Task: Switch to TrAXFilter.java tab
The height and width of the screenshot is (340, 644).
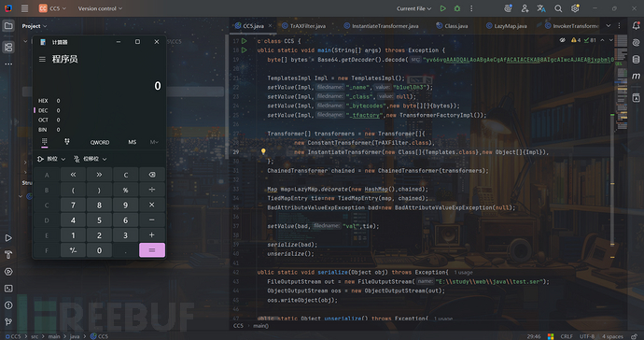Action: [304, 26]
